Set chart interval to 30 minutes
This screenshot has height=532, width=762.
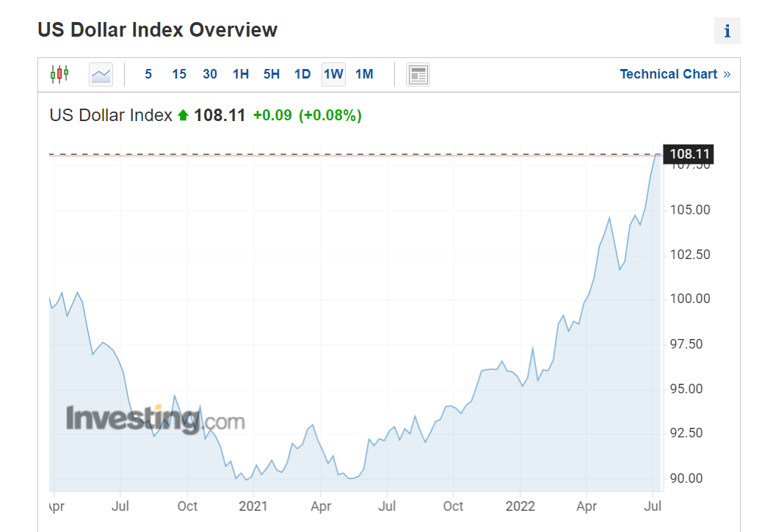[210, 74]
